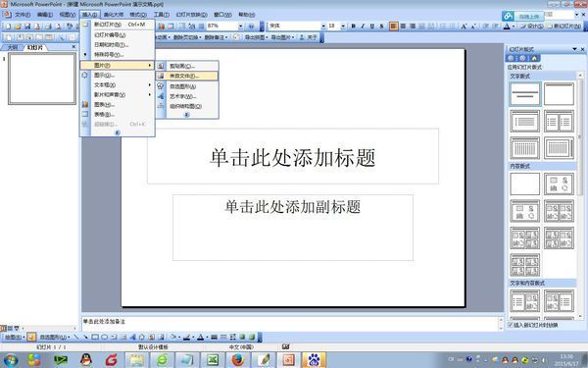
Task: Toggle the 插入新幻灯片时放映 checkbox
Action: point(511,325)
